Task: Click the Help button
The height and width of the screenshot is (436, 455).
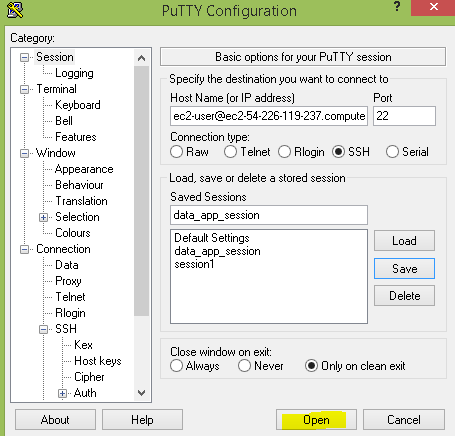Action: (x=142, y=420)
